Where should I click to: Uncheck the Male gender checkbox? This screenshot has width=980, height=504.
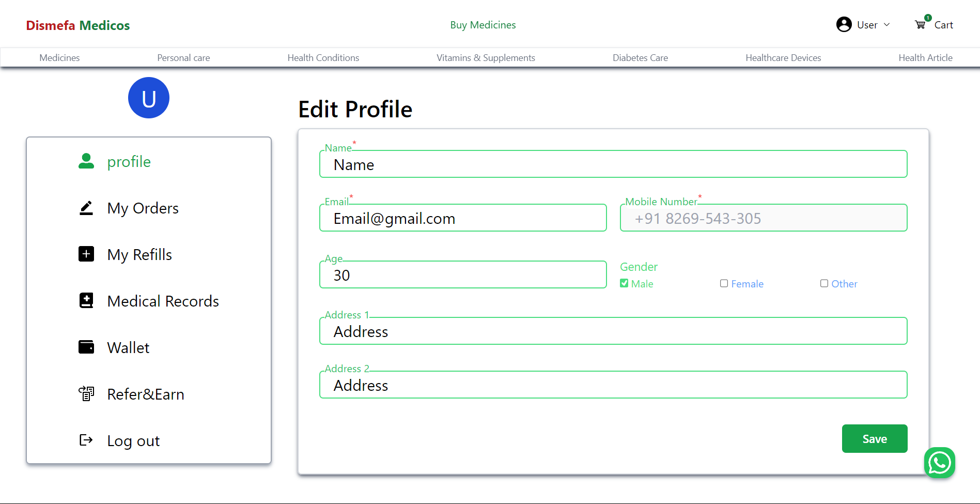coord(624,283)
